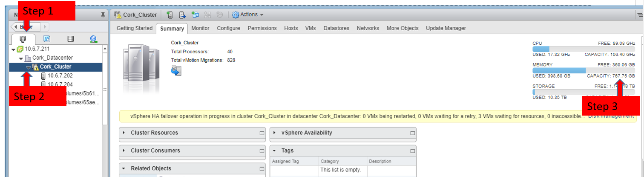
Task: Click the Memory usage bar
Action: pyautogui.click(x=584, y=71)
